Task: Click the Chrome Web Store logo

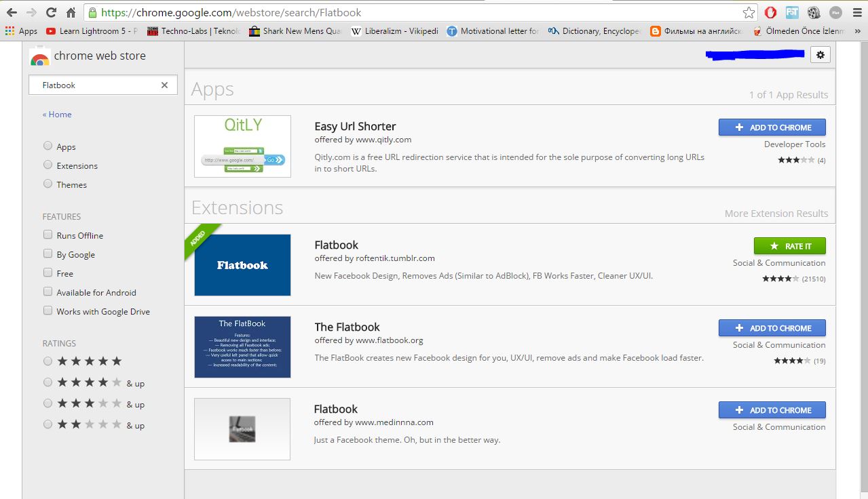Action: point(40,57)
